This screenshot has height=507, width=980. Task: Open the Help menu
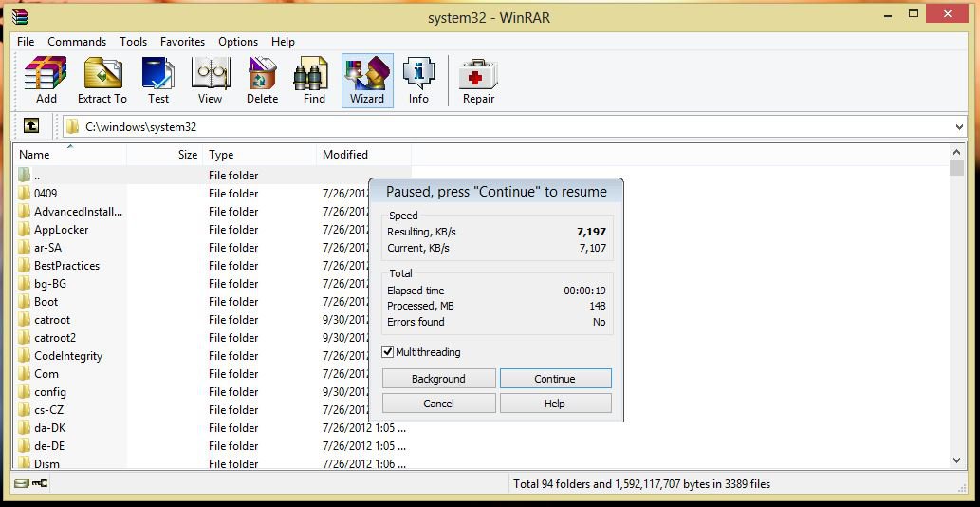tap(283, 42)
